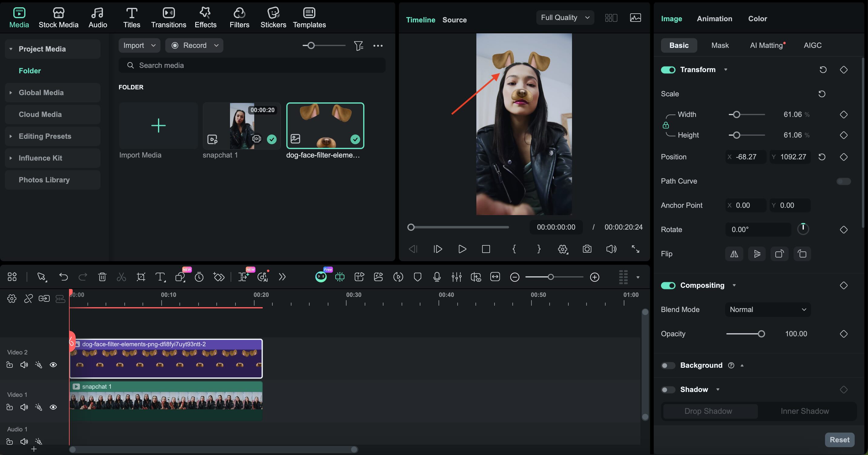Viewport: 868px width, 455px height.
Task: Open the Stickers library
Action: 273,18
